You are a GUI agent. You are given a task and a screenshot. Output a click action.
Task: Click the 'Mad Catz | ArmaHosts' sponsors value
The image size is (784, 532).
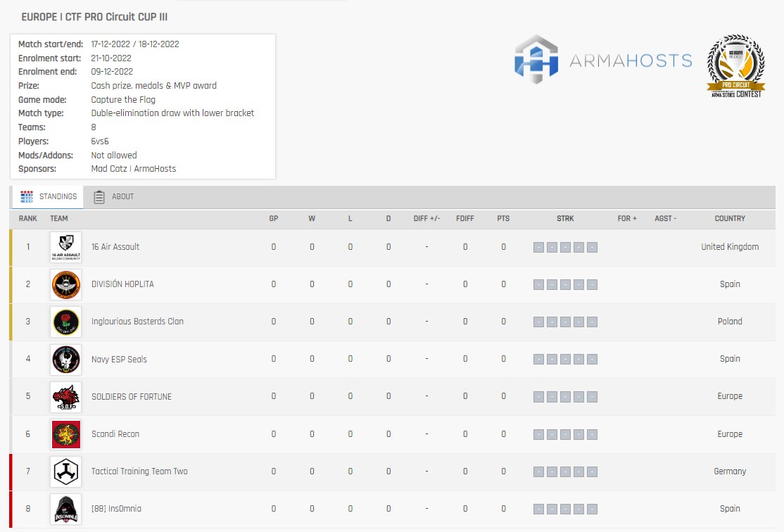[134, 169]
